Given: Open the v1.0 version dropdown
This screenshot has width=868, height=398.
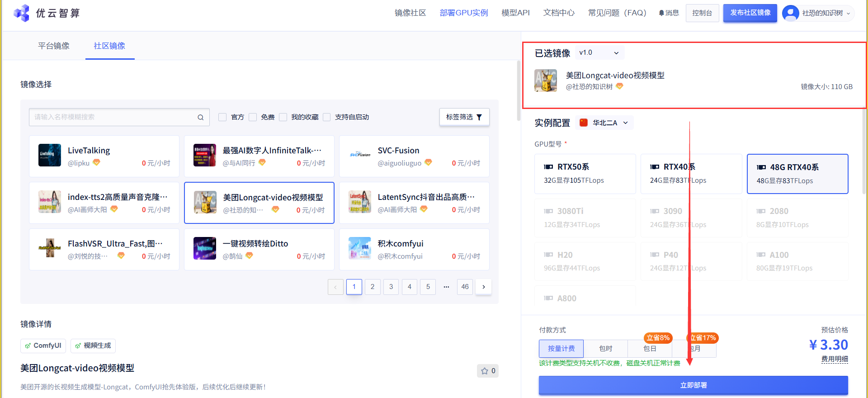Looking at the screenshot, I should (x=599, y=53).
